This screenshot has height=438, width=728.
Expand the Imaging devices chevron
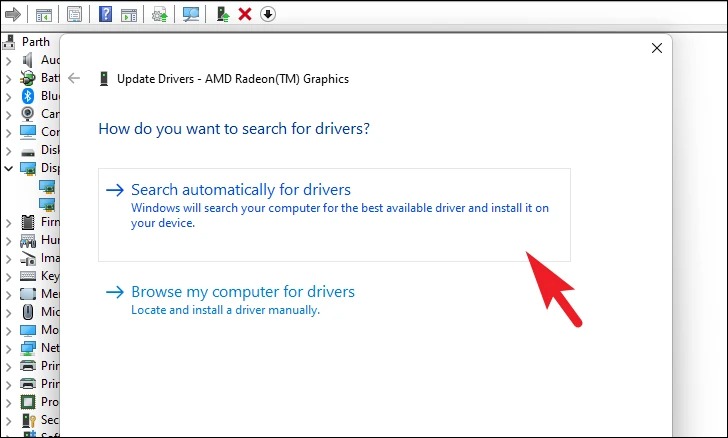pos(8,258)
